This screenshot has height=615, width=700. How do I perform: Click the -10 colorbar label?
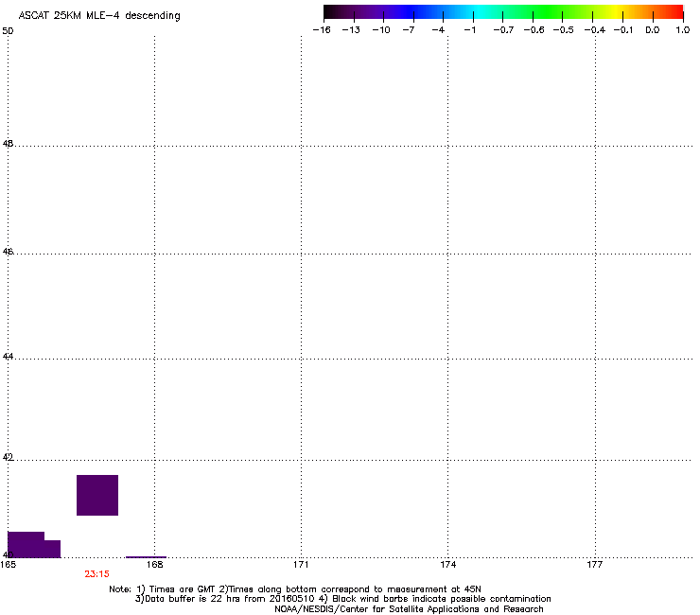(x=381, y=30)
